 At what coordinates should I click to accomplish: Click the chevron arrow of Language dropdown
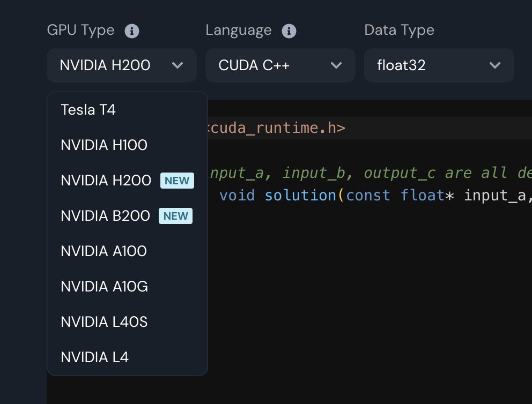pyautogui.click(x=336, y=65)
